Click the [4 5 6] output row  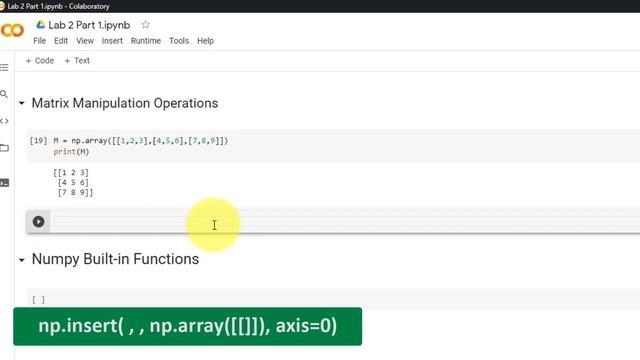(x=73, y=182)
